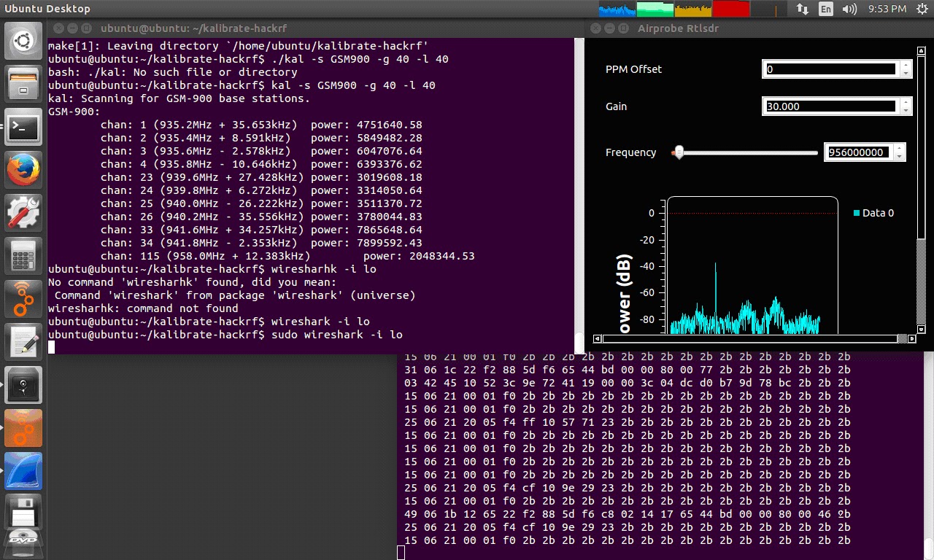Increase PPM Offset with the up arrow
This screenshot has height=560, width=934.
(906, 65)
